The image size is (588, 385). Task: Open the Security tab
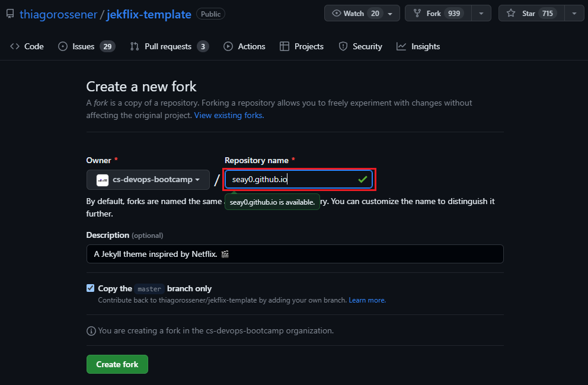pos(360,46)
